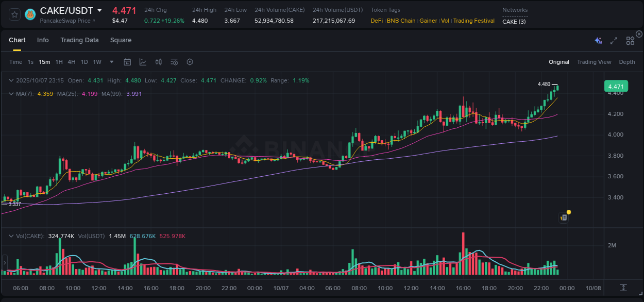Toggle the MA indicator row collapsed
Viewport: 644px width, 302px height.
point(10,94)
